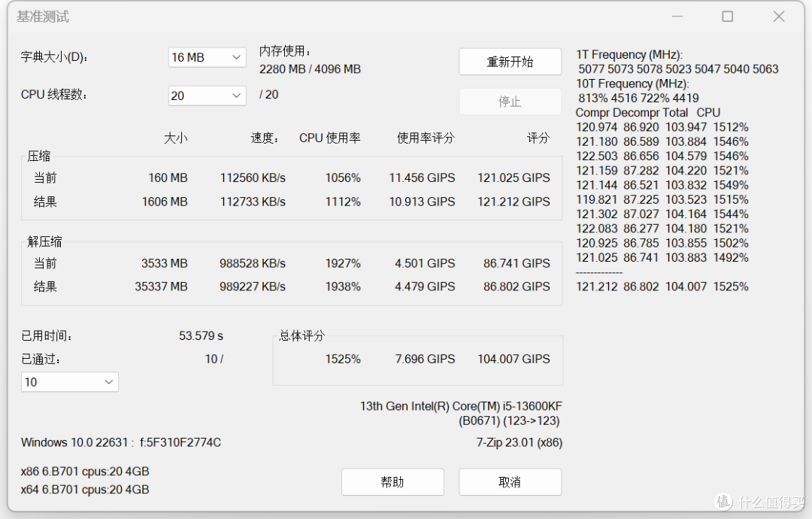
Task: Open the passes dropdown showing 10
Action: [69, 382]
